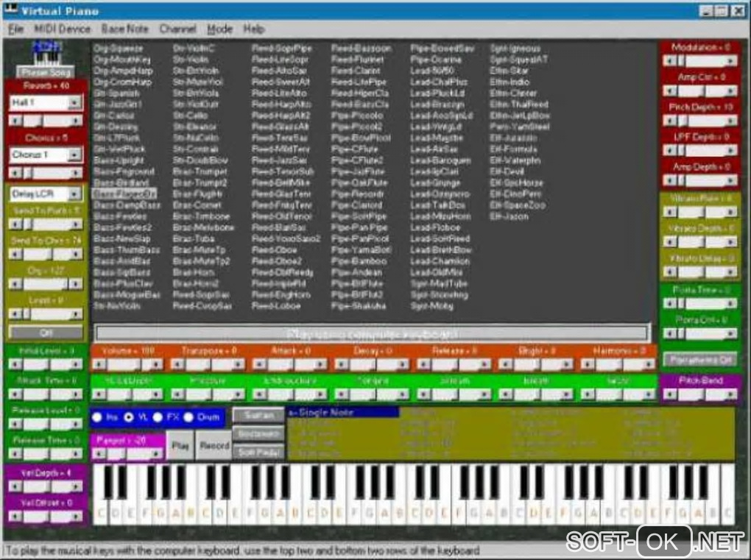Click left arrow of Volume scrollbar
Image resolution: width=751 pixels, height=560 pixels.
click(99, 365)
